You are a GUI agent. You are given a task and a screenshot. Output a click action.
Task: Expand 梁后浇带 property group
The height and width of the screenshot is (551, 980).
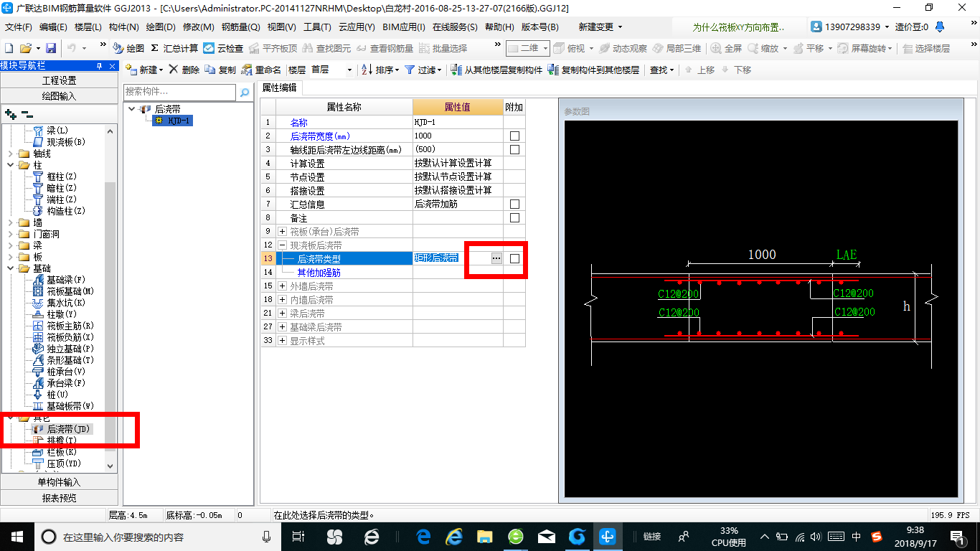(x=282, y=314)
